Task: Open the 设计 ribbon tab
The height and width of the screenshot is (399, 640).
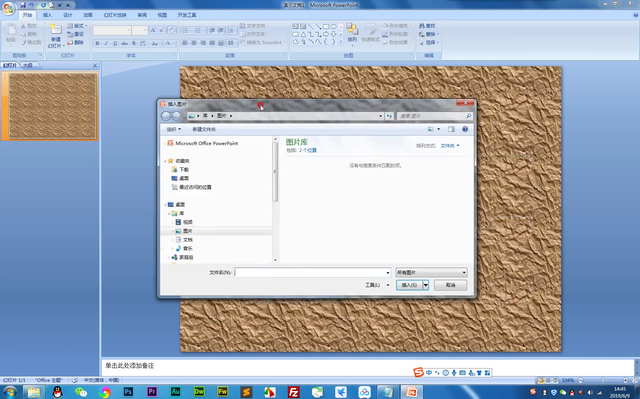Action: click(x=68, y=15)
